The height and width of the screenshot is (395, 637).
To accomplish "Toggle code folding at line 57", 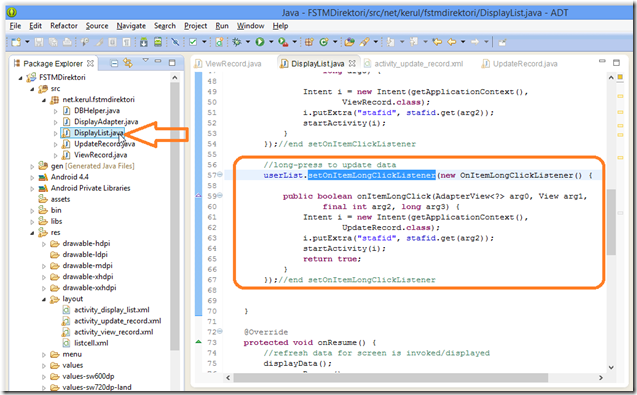I will tap(220, 175).
